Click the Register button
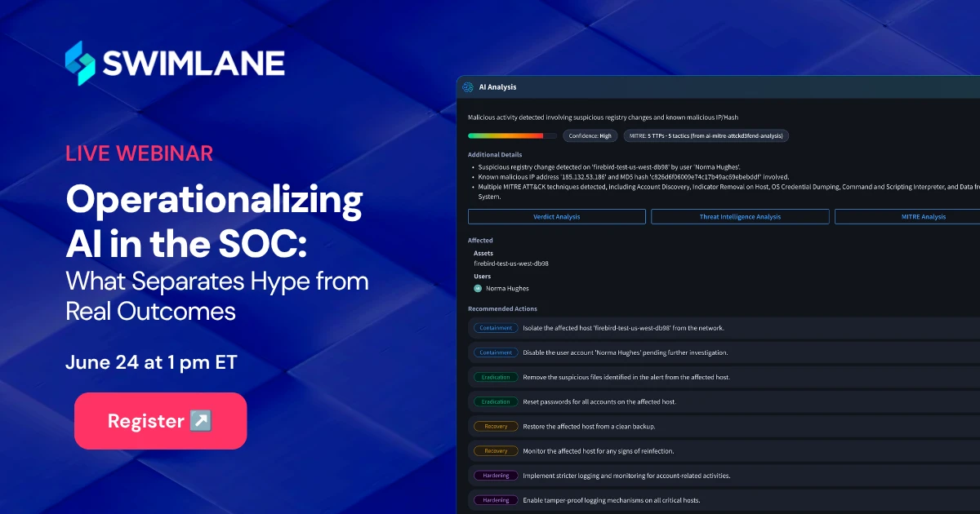Viewport: 980px width, 514px height. click(x=160, y=421)
